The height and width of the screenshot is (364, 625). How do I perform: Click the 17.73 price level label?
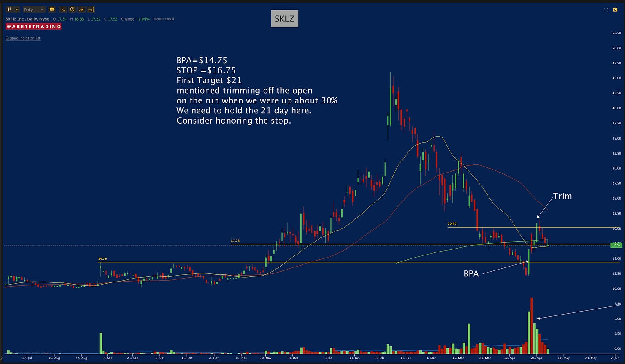click(235, 241)
